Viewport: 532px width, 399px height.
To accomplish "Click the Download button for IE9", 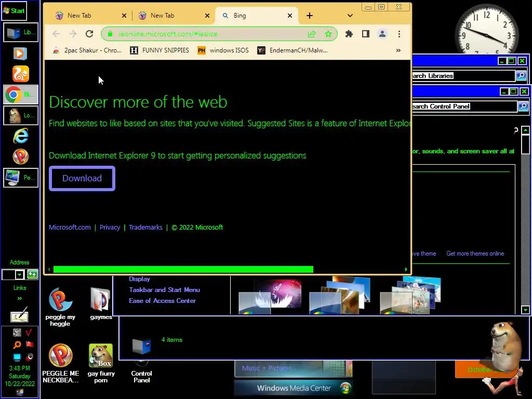I will point(82,179).
